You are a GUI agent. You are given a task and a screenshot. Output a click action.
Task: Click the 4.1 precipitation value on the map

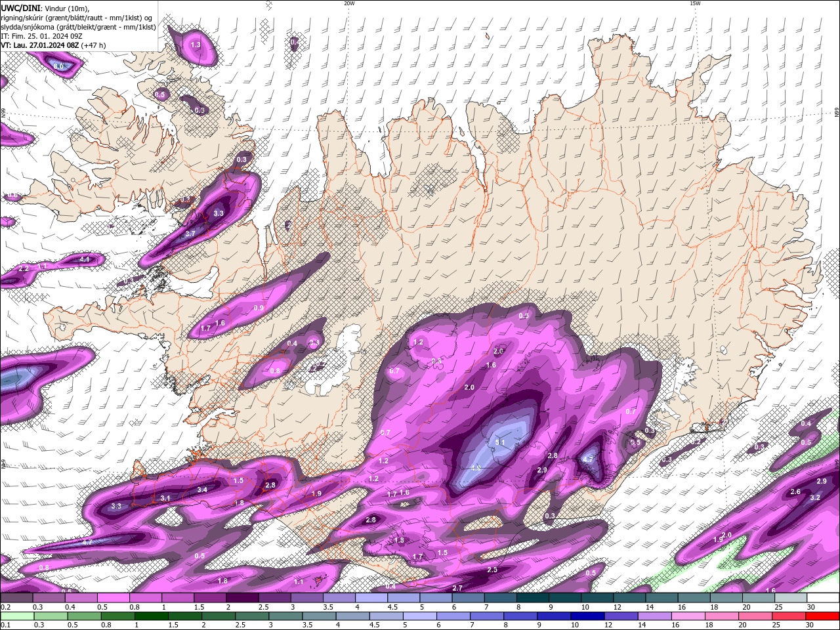point(85,259)
